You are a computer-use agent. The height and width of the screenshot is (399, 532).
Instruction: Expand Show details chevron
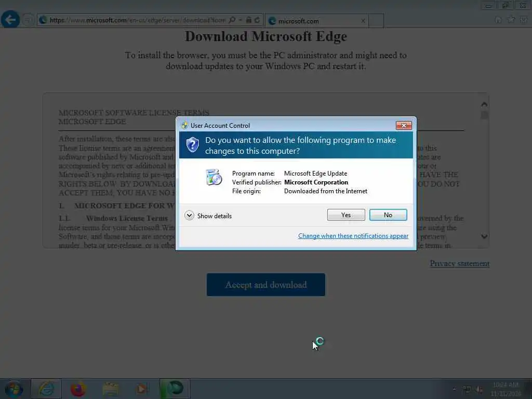(189, 216)
